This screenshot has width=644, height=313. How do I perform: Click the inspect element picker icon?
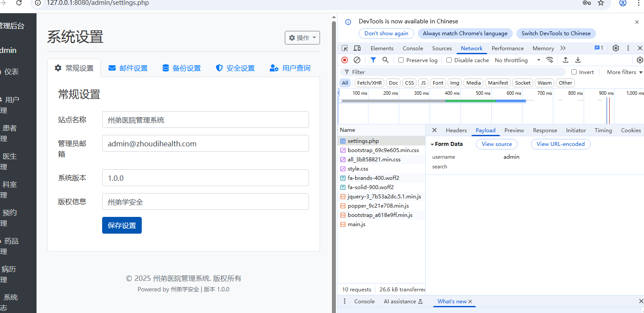[345, 48]
